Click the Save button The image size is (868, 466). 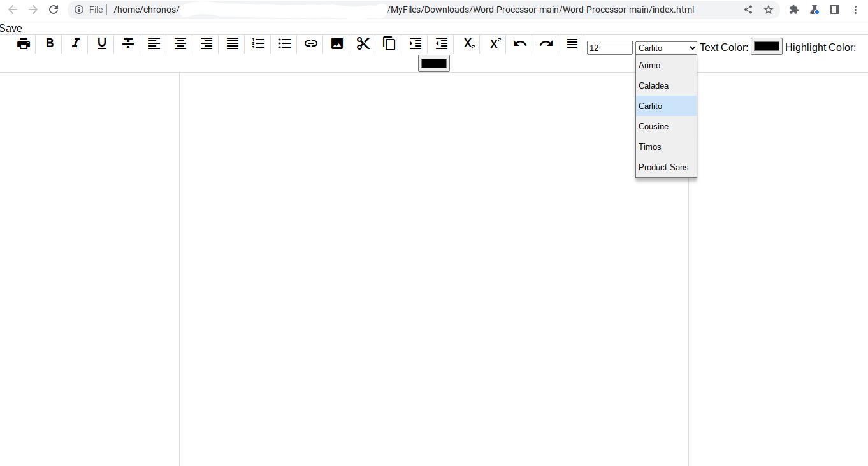[11, 29]
